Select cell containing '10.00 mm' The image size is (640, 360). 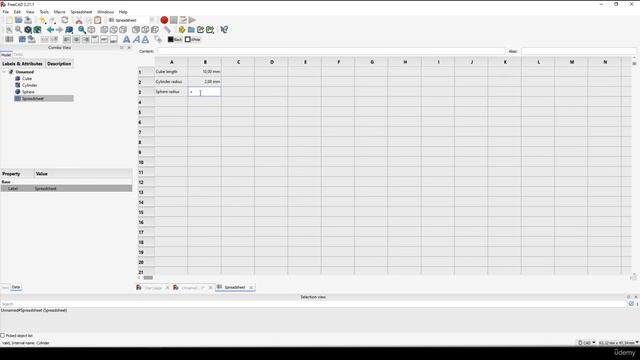click(204, 71)
